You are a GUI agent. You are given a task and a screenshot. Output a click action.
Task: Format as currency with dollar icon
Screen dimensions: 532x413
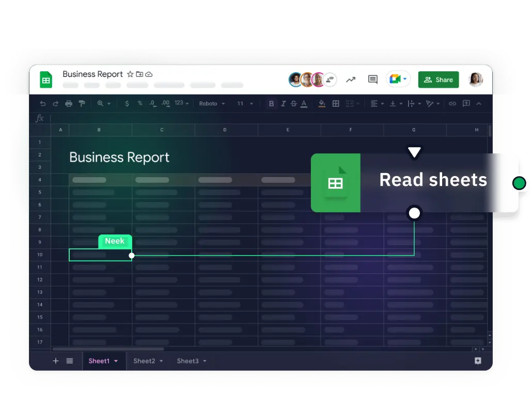pyautogui.click(x=127, y=104)
